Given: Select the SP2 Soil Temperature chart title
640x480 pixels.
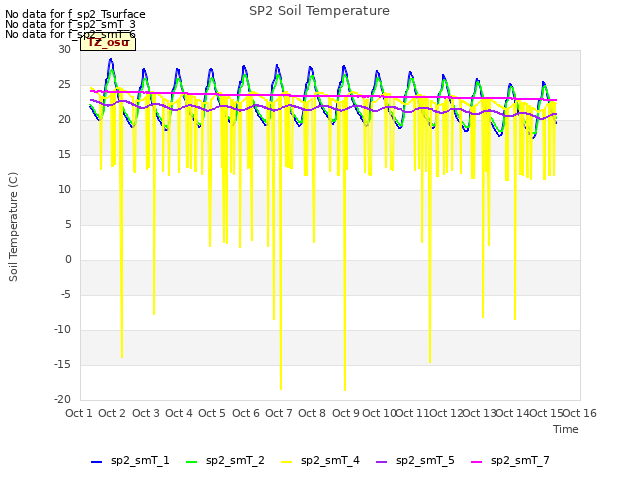Looking at the screenshot, I should click(x=319, y=11).
